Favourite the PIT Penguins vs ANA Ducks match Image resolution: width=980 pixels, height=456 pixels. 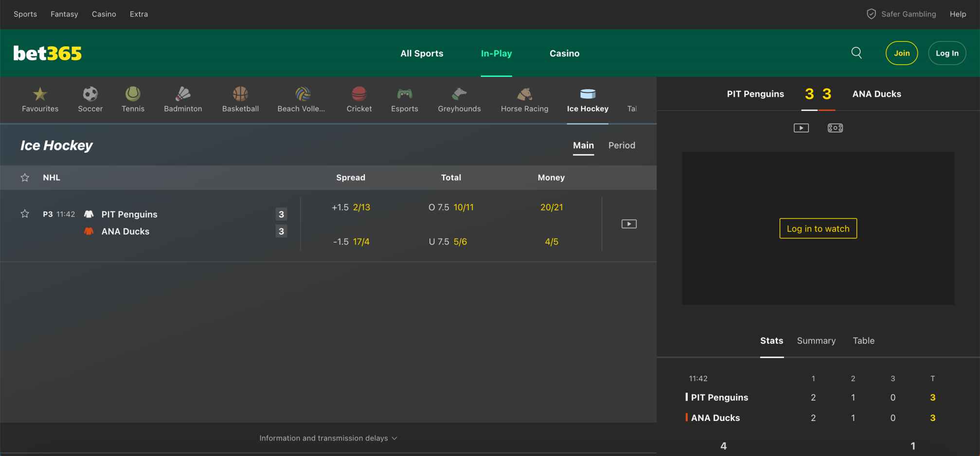click(24, 213)
